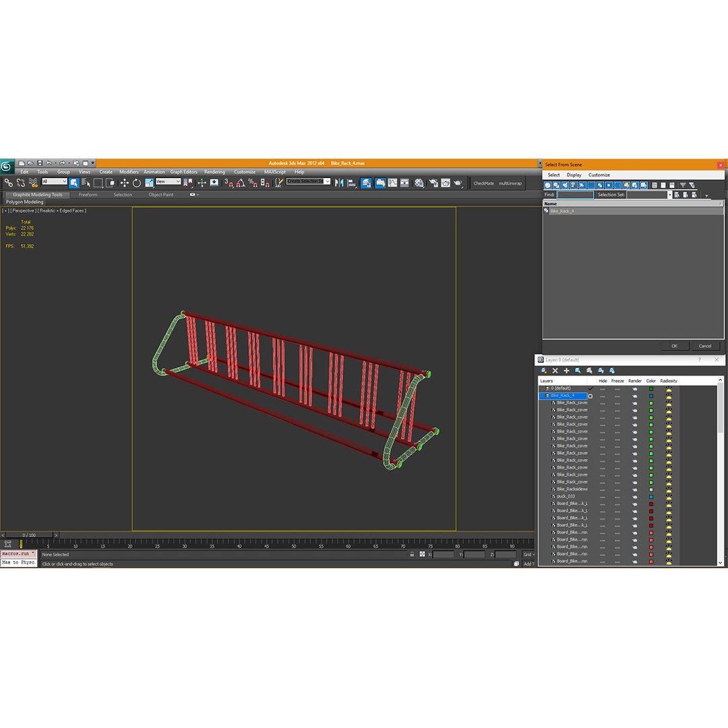Screen dimensions: 728x728
Task: Open the selection filter 'All' dropdown
Action: coord(55,181)
